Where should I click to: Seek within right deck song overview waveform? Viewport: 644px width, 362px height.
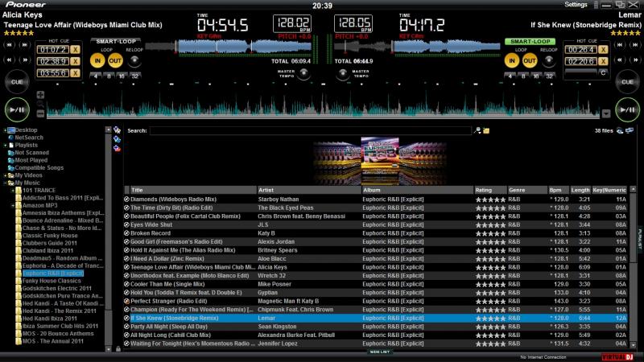(418, 47)
